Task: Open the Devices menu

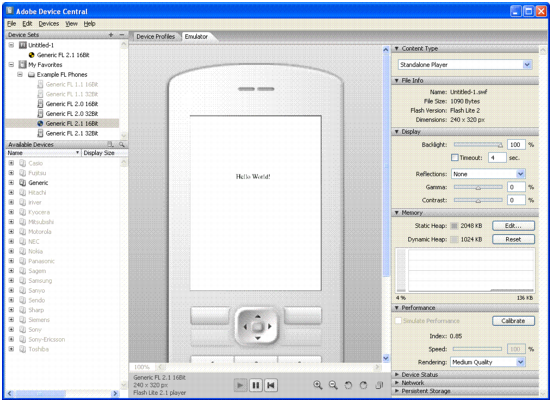Action: pyautogui.click(x=49, y=24)
